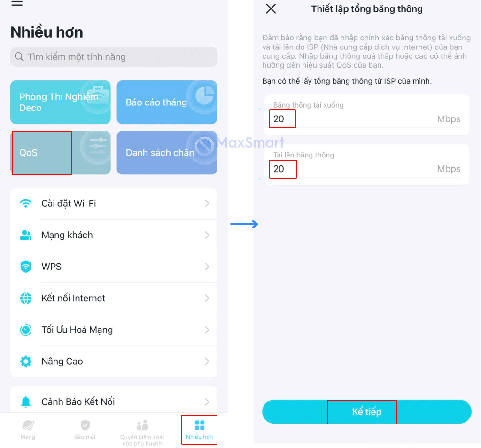
Task: Close the Thiết lập tổng băng thông screen
Action: pyautogui.click(x=271, y=8)
